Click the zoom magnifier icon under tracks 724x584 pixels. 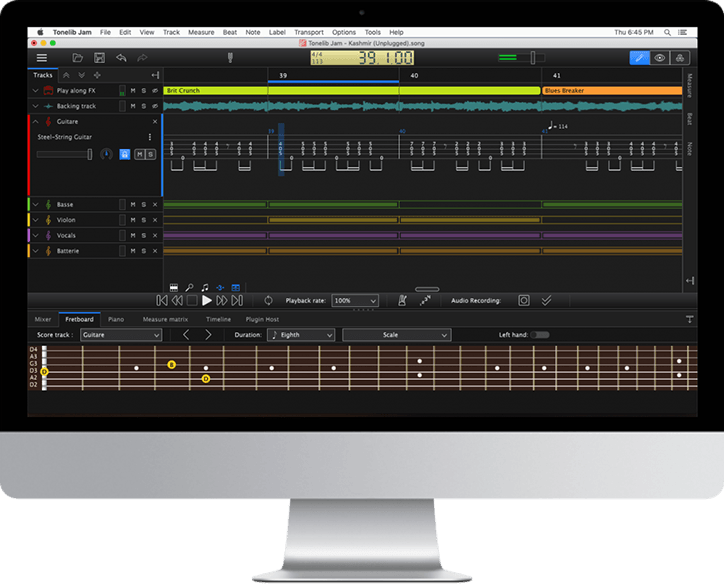coord(189,288)
